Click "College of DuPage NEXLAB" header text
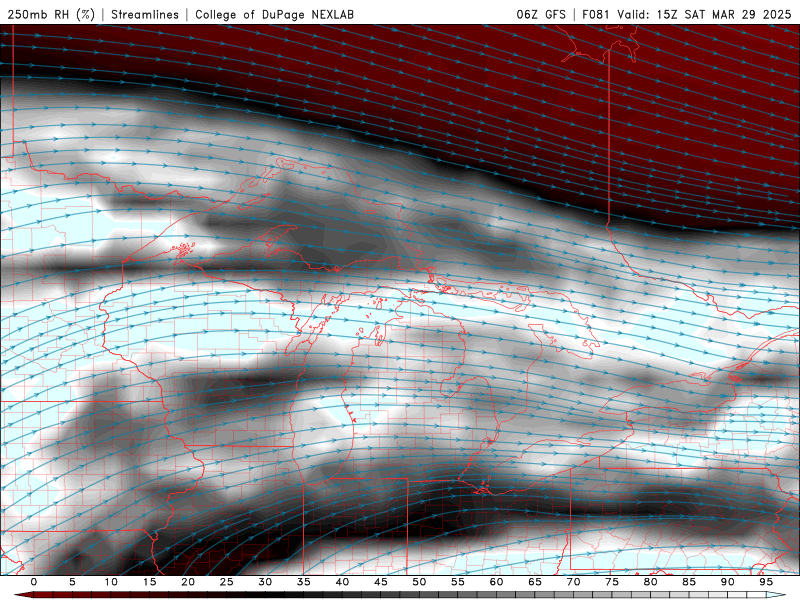Viewport: 800px width, 600px height. point(274,14)
